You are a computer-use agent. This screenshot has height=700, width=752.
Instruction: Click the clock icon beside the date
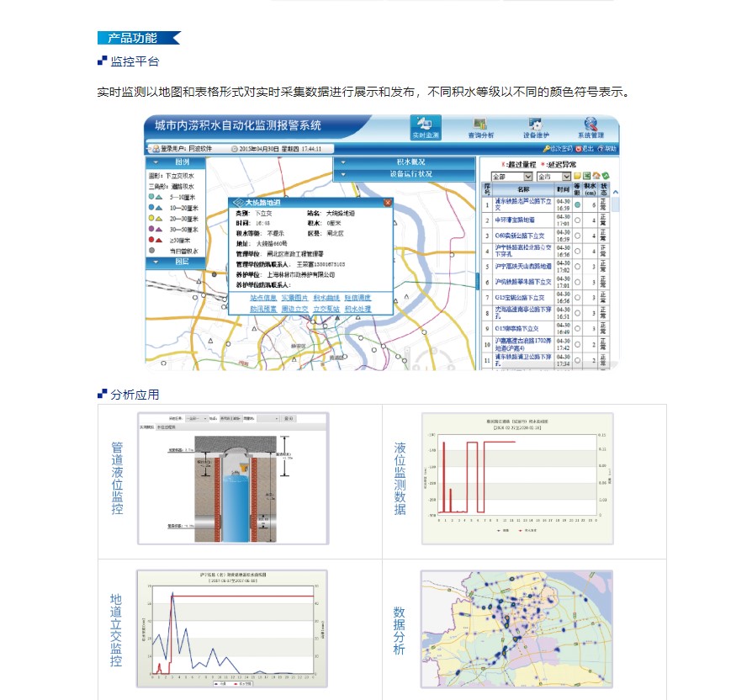(235, 149)
